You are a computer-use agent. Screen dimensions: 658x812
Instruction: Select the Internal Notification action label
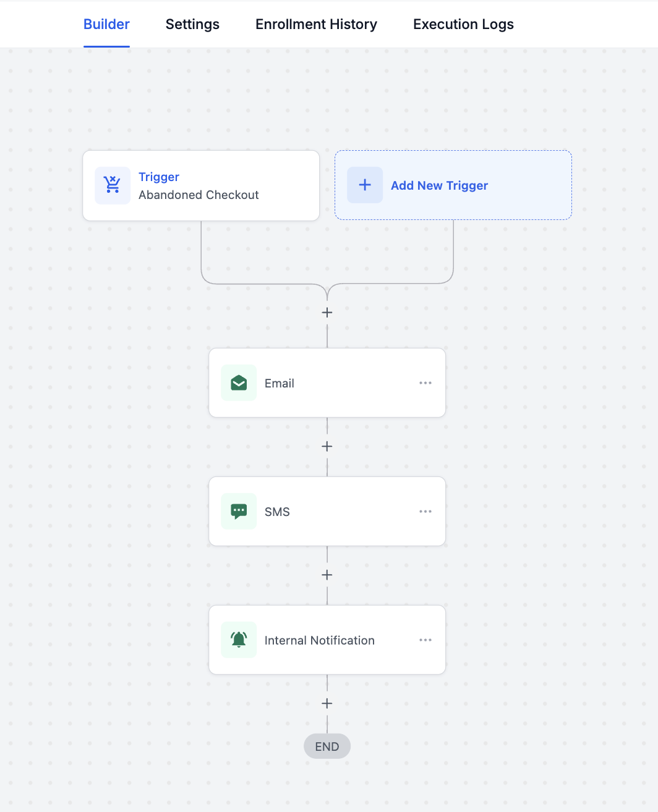[320, 640]
